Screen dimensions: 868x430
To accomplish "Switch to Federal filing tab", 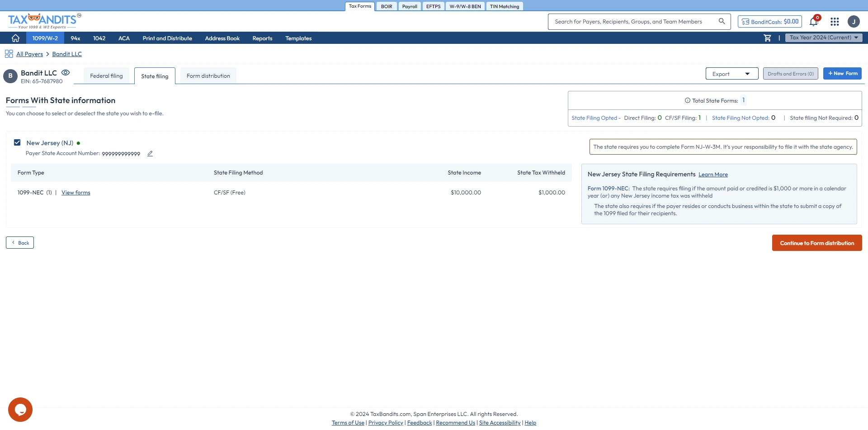I will [x=106, y=76].
